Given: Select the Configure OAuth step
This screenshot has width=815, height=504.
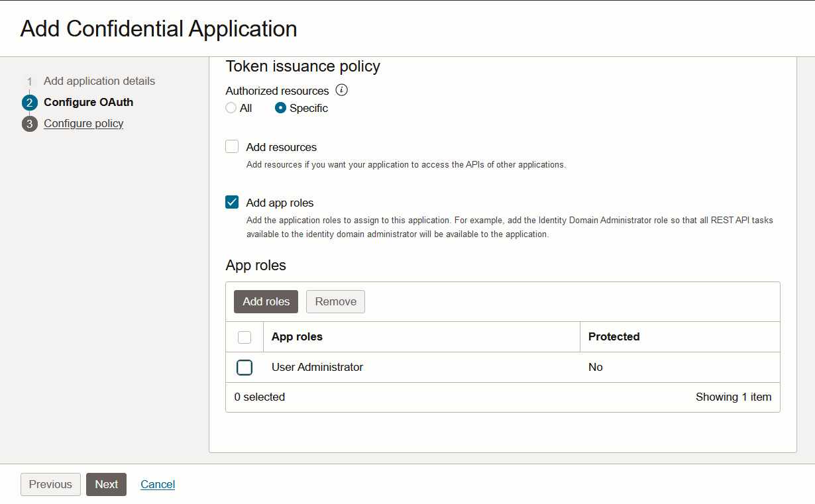Looking at the screenshot, I should [88, 103].
